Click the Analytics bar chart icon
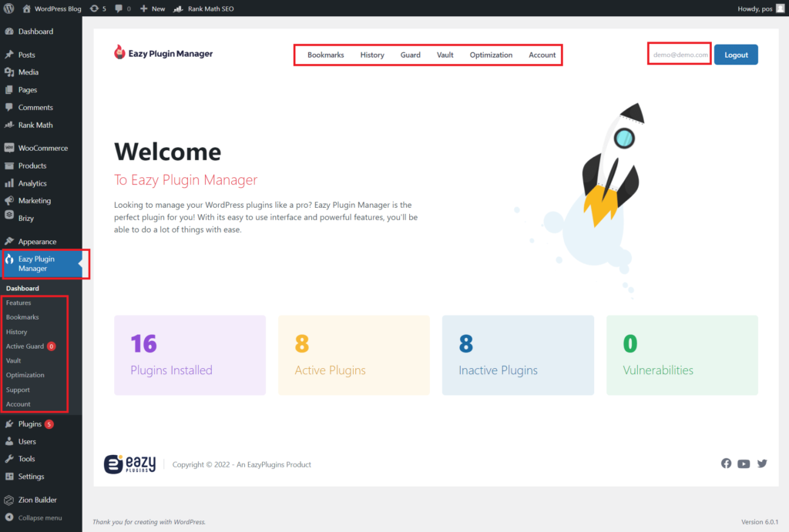The image size is (789, 532). click(x=9, y=183)
